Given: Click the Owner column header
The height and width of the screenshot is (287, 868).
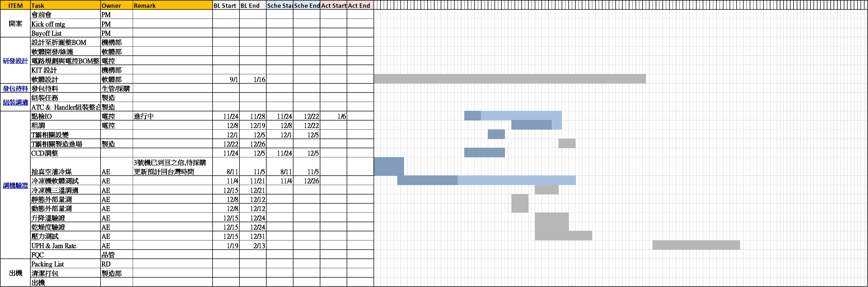Looking at the screenshot, I should (x=116, y=5).
